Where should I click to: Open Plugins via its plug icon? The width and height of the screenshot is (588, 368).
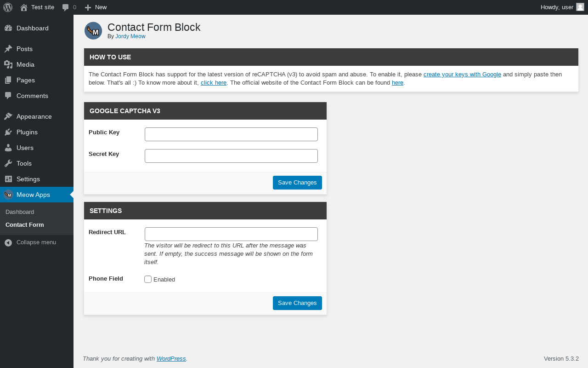8,132
